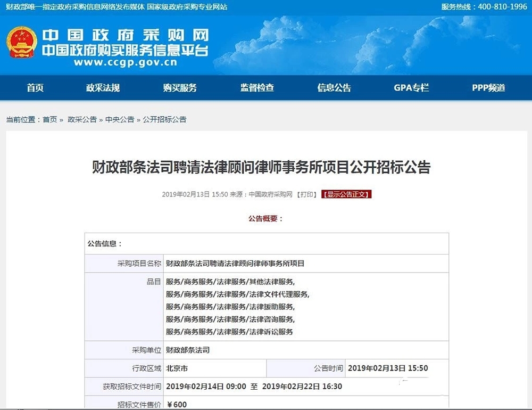Click the publish date under the title
Viewport: 532px width, 410px height.
[x=195, y=194]
